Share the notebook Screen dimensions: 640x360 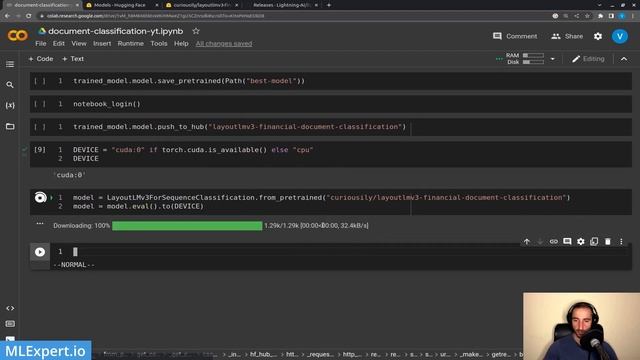coord(567,36)
